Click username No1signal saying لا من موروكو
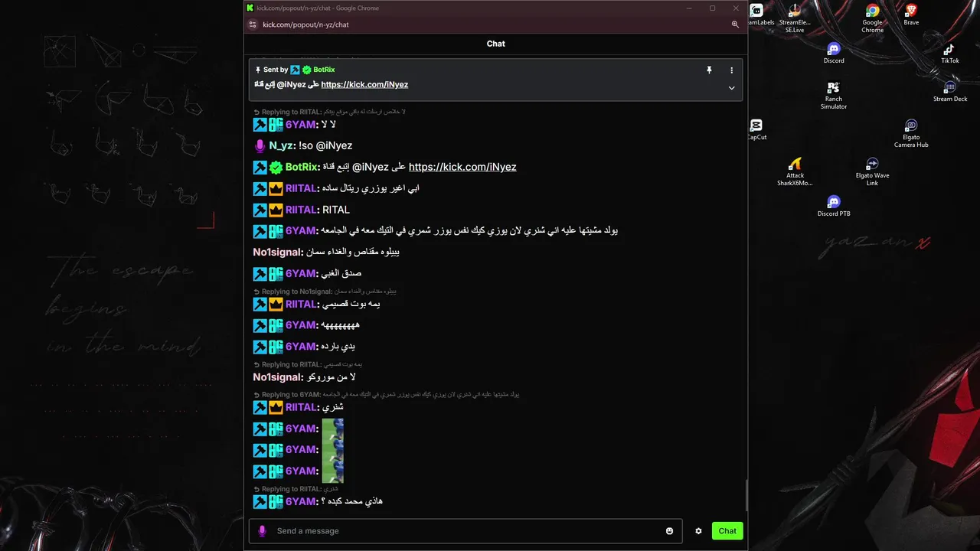Image resolution: width=980 pixels, height=551 pixels. (278, 377)
